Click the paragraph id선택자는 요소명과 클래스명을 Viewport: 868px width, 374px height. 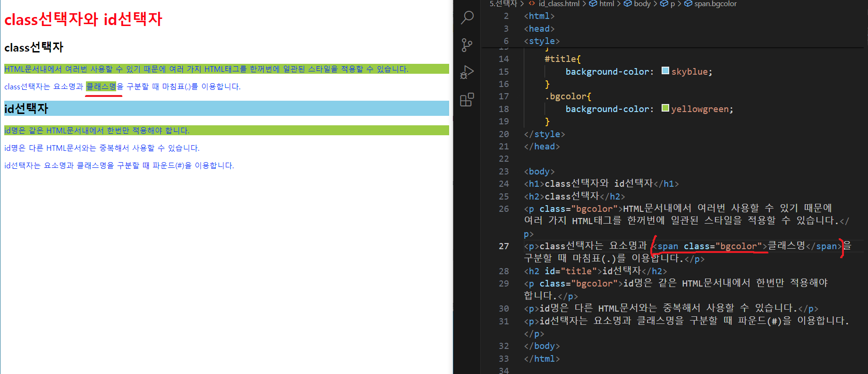(x=119, y=165)
